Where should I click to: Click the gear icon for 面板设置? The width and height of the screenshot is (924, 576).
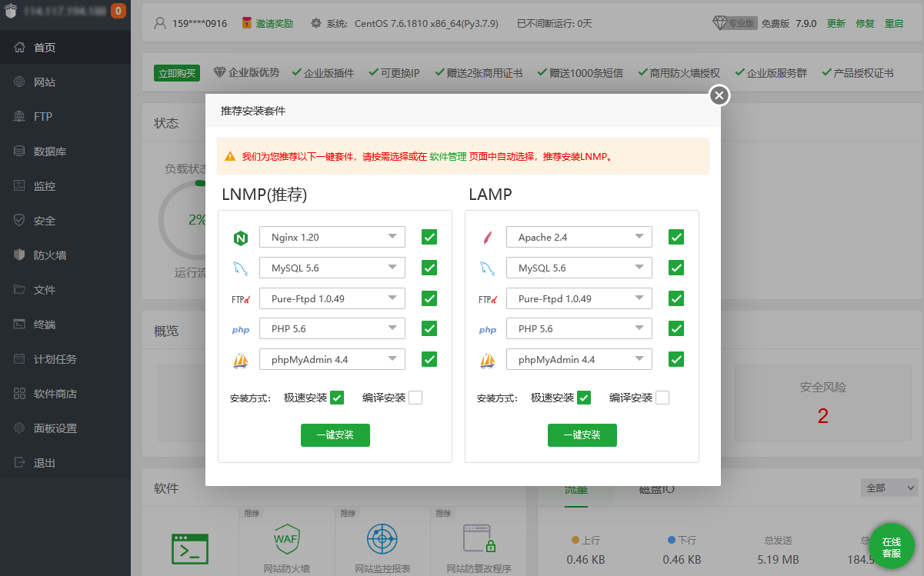(x=20, y=428)
